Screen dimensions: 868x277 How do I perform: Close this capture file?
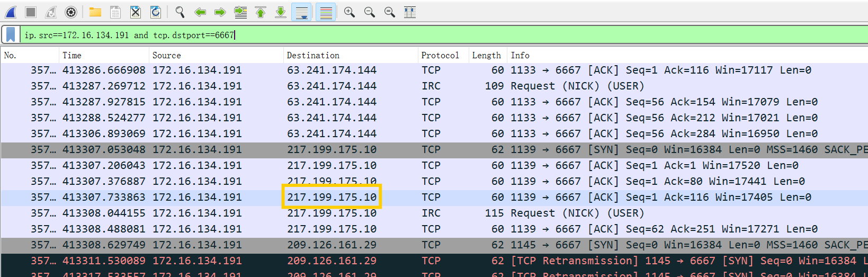click(x=136, y=12)
